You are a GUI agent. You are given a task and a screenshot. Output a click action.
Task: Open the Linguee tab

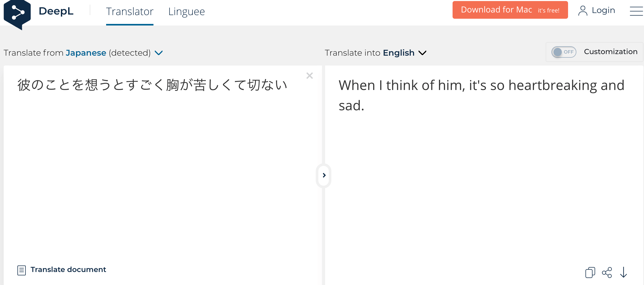[x=186, y=12]
